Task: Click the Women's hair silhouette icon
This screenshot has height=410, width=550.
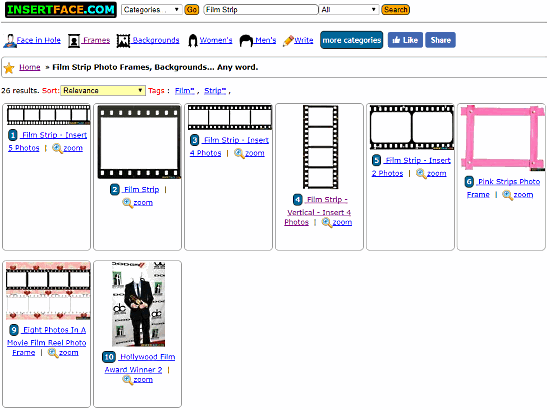Action: click(193, 41)
